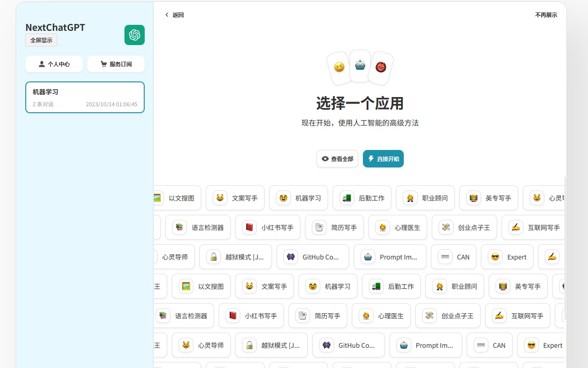Select the 简历写手 card in the fifth card row
The height and width of the screenshot is (368, 588).
pyautogui.click(x=318, y=316)
